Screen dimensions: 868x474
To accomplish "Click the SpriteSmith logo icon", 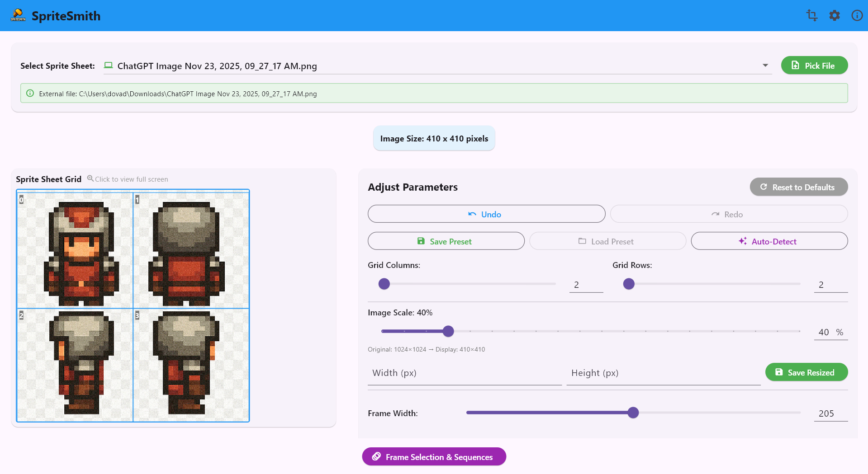I will coord(18,15).
